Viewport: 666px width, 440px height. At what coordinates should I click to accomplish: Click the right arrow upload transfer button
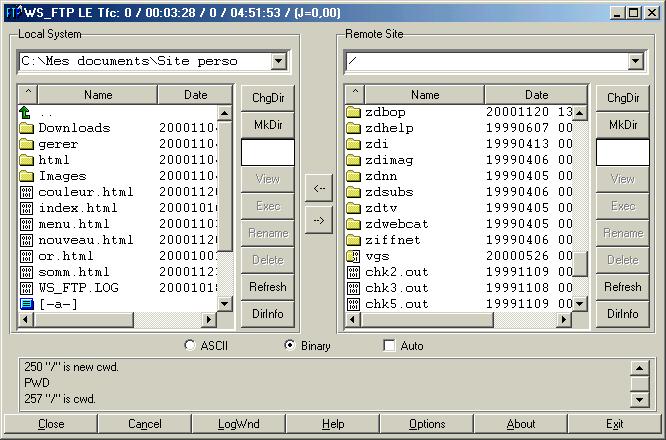[318, 220]
